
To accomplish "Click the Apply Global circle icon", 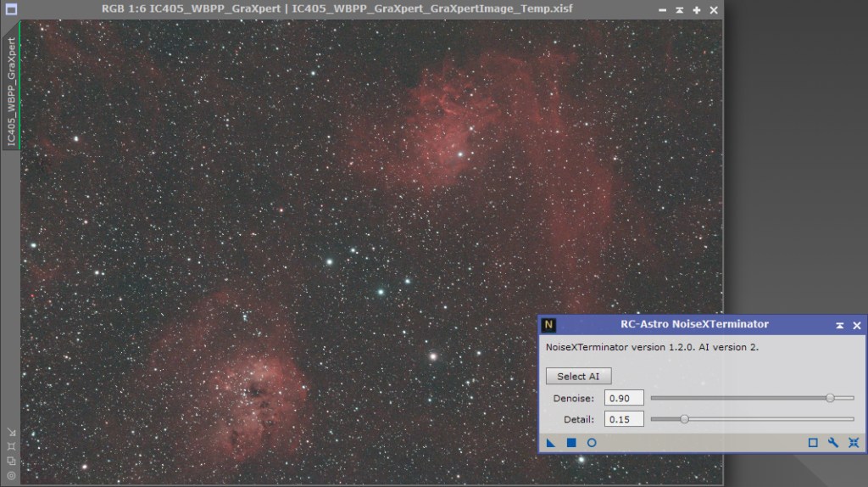I will [592, 442].
